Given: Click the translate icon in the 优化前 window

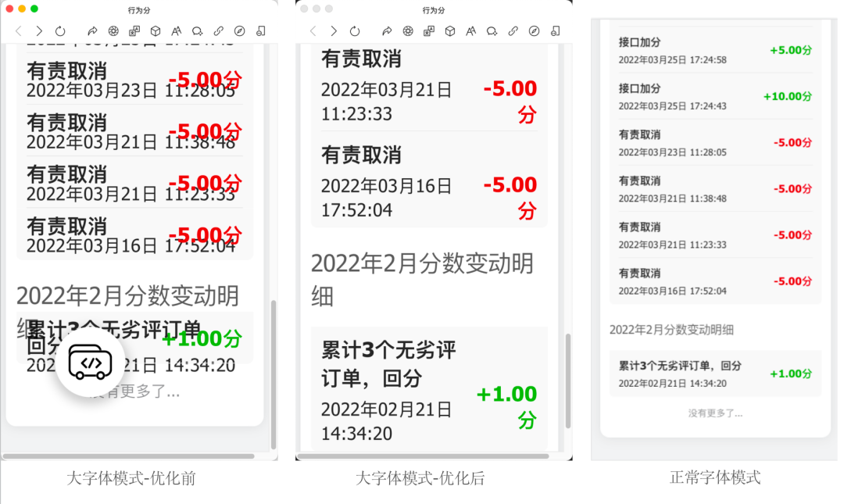Looking at the screenshot, I should 134,31.
